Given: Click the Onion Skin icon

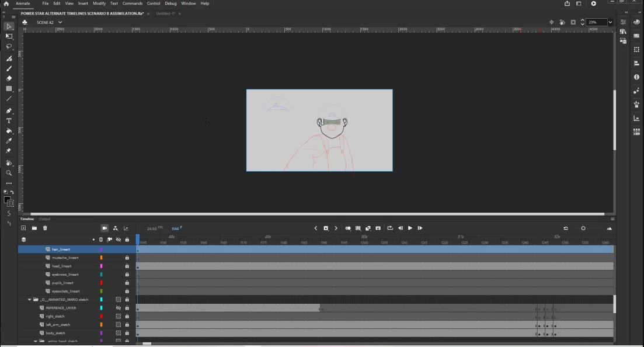Looking at the screenshot, I should click(x=348, y=228).
